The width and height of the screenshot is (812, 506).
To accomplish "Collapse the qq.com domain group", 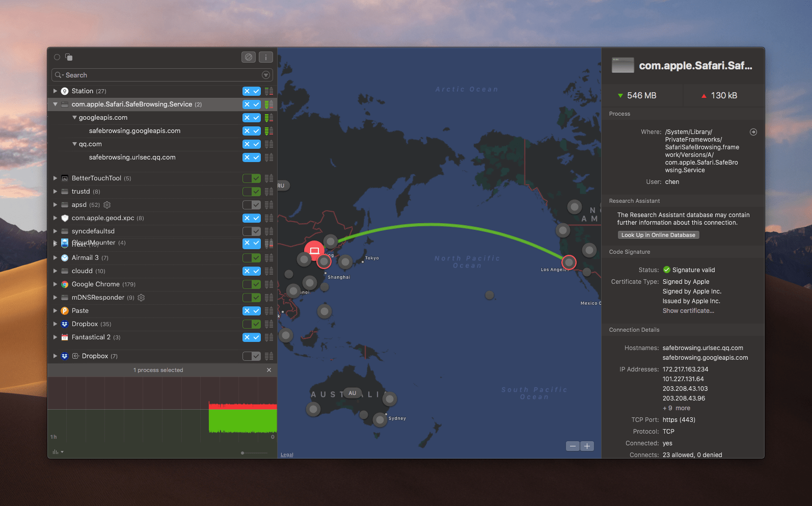I will 75,144.
